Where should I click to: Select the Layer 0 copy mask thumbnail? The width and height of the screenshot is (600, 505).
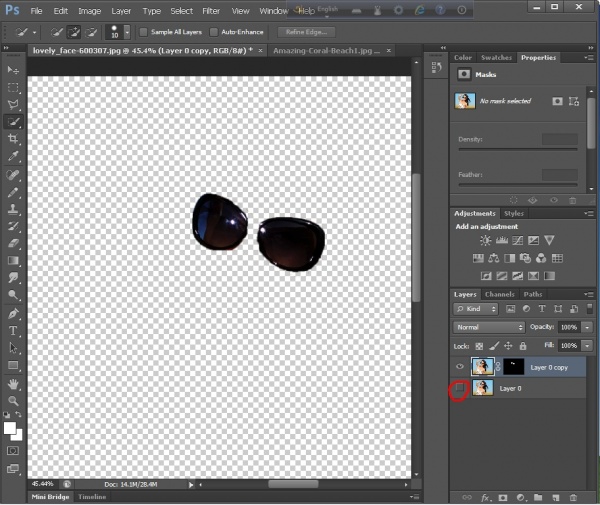tap(513, 367)
